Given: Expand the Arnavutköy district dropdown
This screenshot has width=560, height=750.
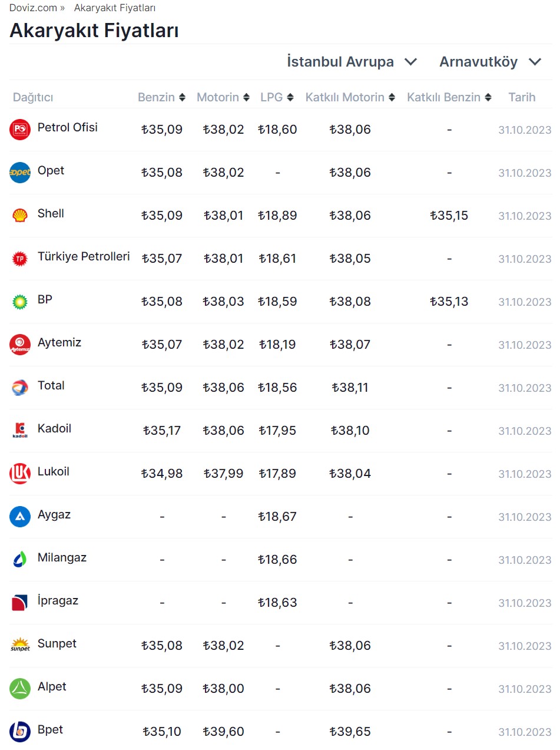Looking at the screenshot, I should (x=490, y=62).
